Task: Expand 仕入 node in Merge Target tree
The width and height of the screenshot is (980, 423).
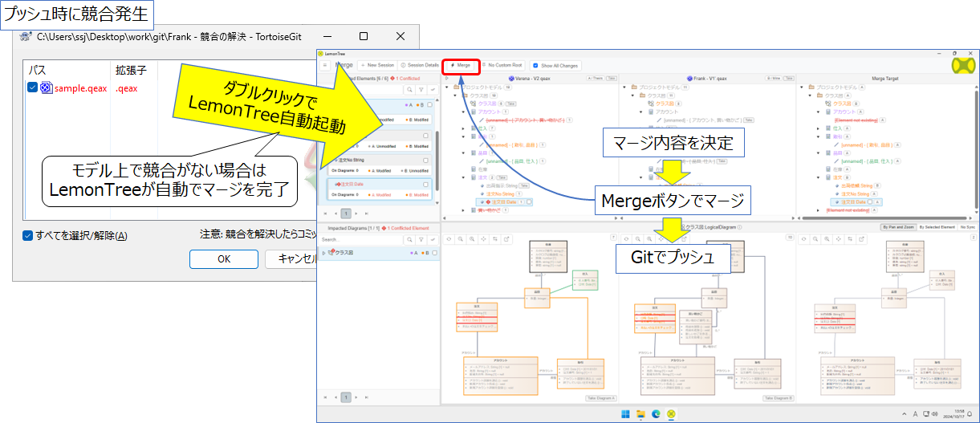Action: click(x=819, y=128)
